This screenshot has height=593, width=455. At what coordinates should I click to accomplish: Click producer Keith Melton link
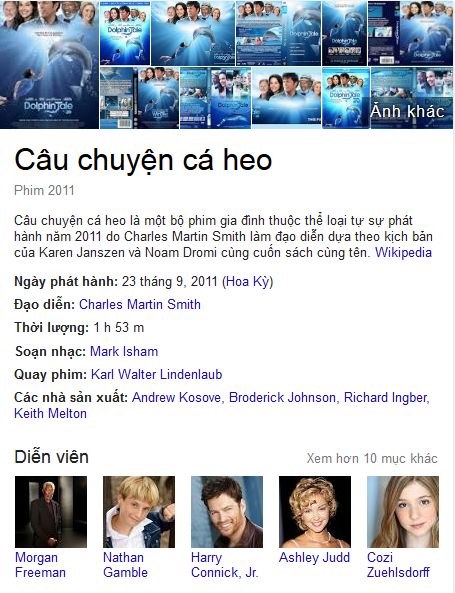tap(50, 413)
